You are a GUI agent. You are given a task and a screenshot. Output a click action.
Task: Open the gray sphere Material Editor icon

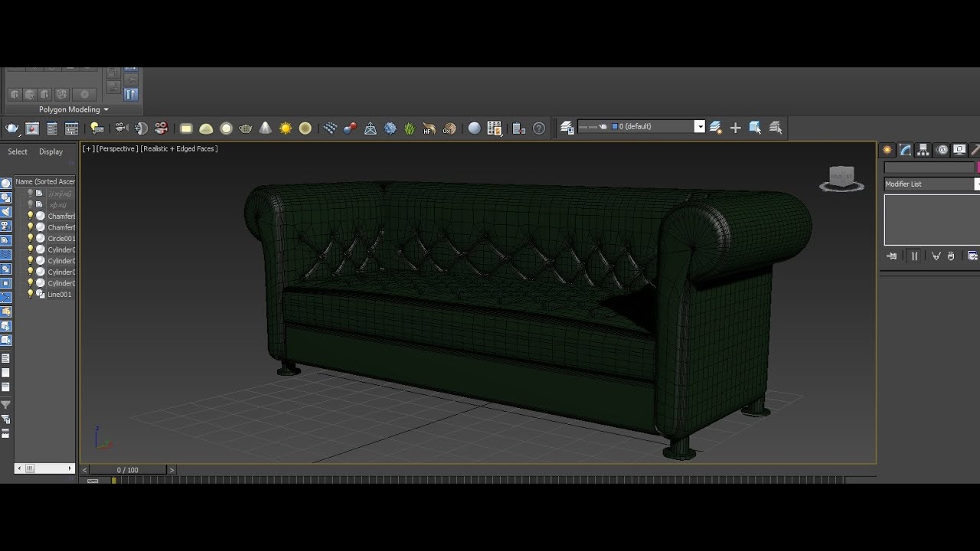pyautogui.click(x=474, y=129)
